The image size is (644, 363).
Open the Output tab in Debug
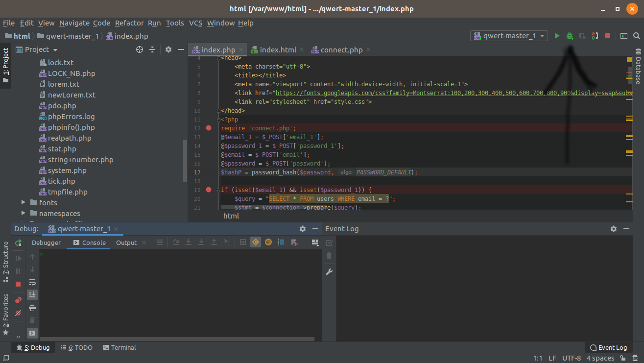click(126, 242)
